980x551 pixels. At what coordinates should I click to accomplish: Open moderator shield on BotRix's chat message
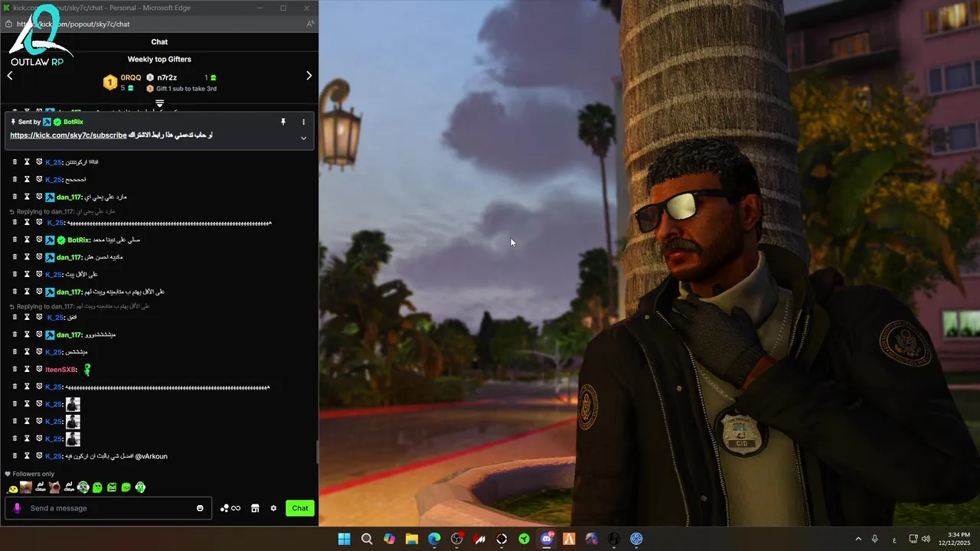pos(39,240)
